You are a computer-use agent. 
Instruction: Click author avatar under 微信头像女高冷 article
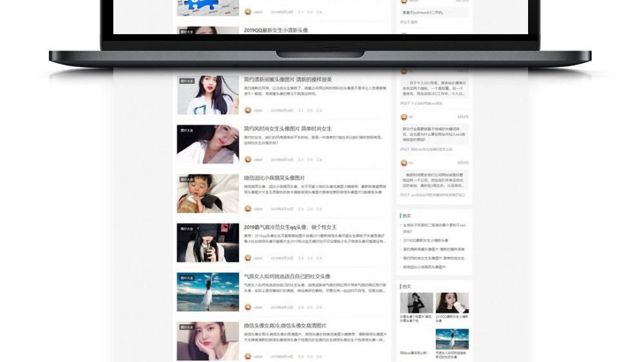point(248,356)
